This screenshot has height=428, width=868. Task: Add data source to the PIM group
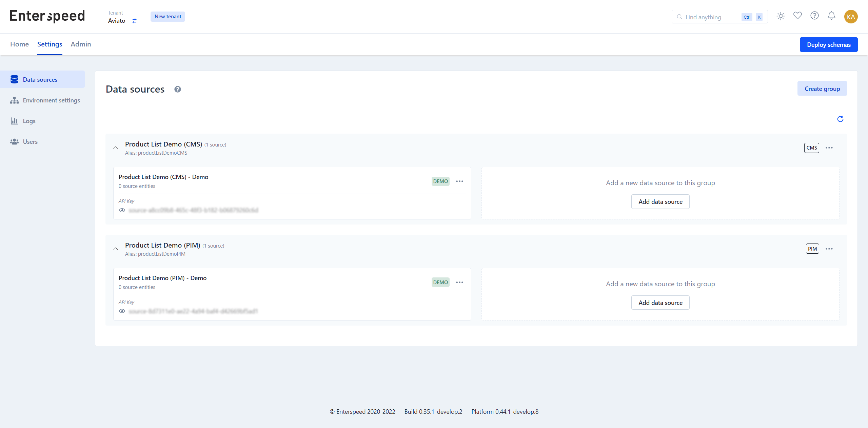pos(660,303)
